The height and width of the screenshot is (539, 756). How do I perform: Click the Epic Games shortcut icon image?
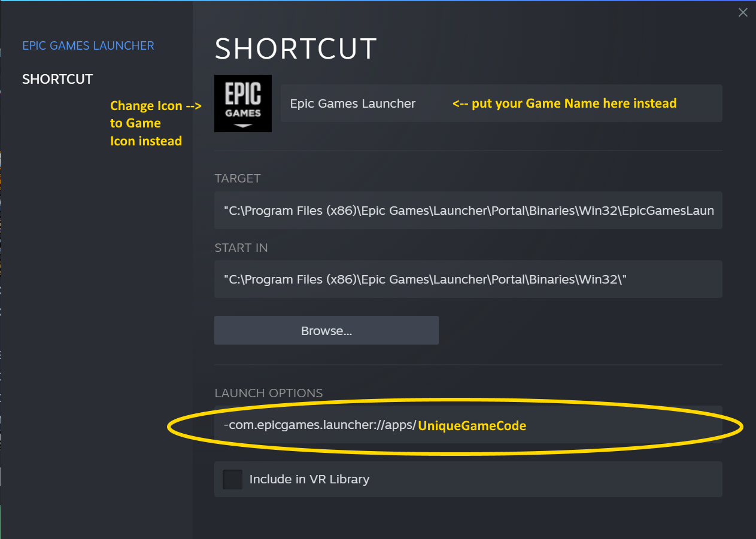243,103
